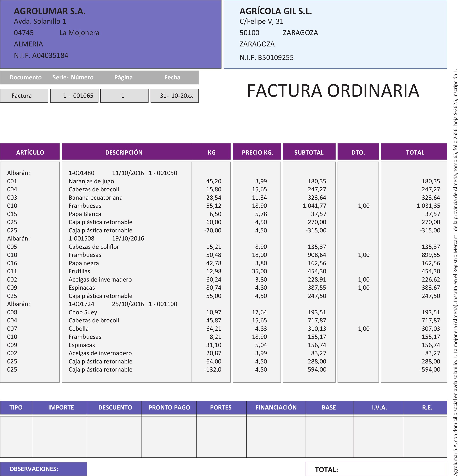Click the DTO. column header

point(358,152)
